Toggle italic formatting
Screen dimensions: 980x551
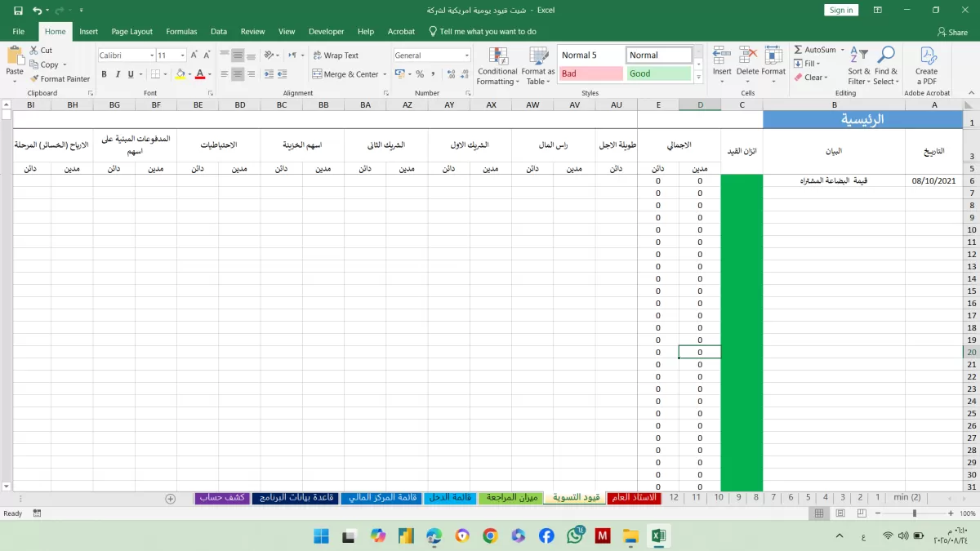pyautogui.click(x=118, y=74)
